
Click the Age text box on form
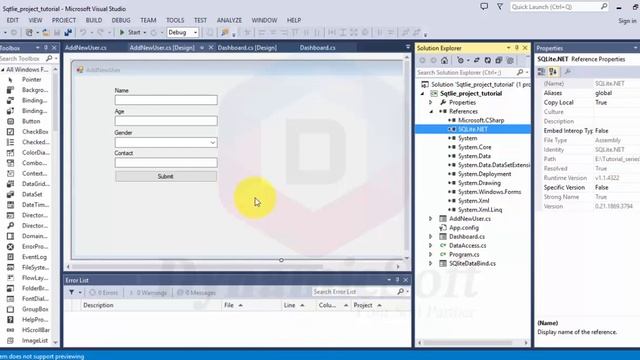pyautogui.click(x=166, y=121)
